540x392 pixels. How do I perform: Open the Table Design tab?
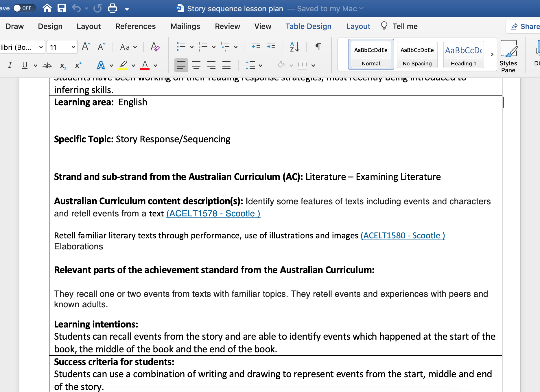coord(308,26)
